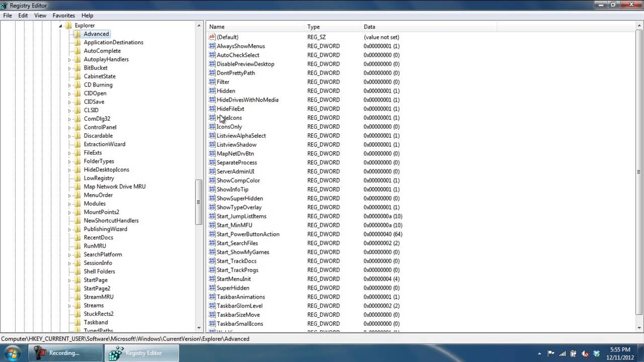Select the binary icon of the Hidden value
Image resolution: width=644 pixels, height=362 pixels.
(212, 90)
